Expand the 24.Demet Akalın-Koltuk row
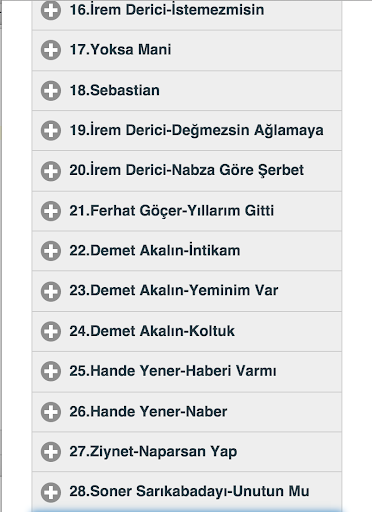Image resolution: width=372 pixels, height=512 pixels. tap(187, 332)
